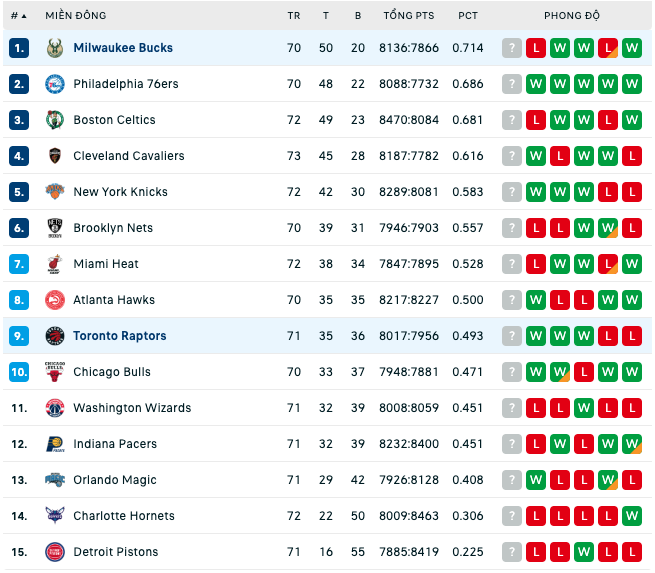Image resolution: width=655 pixels, height=573 pixels.
Task: Click the Chicago Bulls logo
Action: click(55, 372)
